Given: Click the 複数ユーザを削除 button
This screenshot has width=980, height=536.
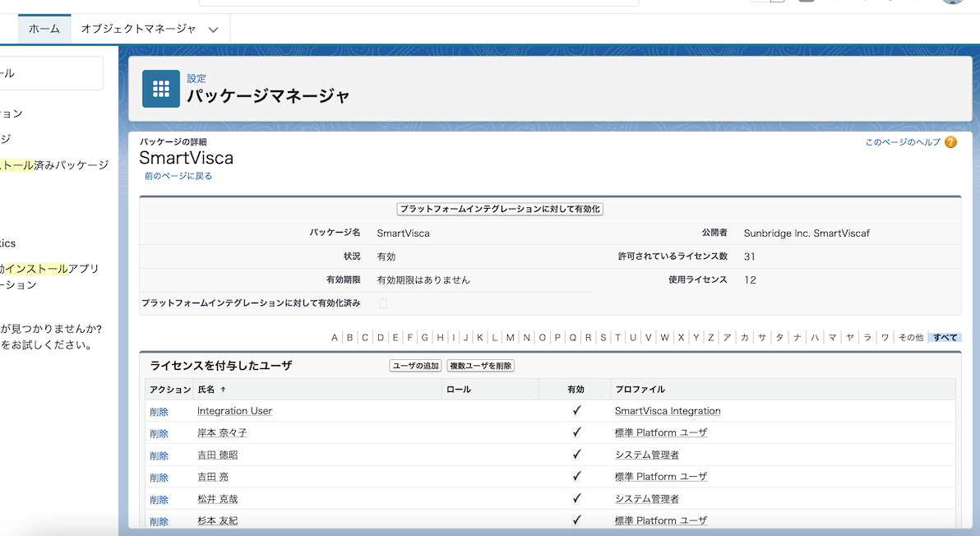Looking at the screenshot, I should (x=482, y=365).
